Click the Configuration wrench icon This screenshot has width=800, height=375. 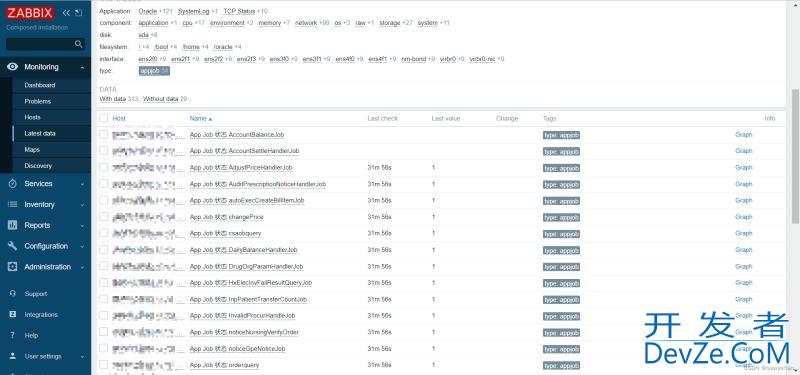[x=13, y=246]
